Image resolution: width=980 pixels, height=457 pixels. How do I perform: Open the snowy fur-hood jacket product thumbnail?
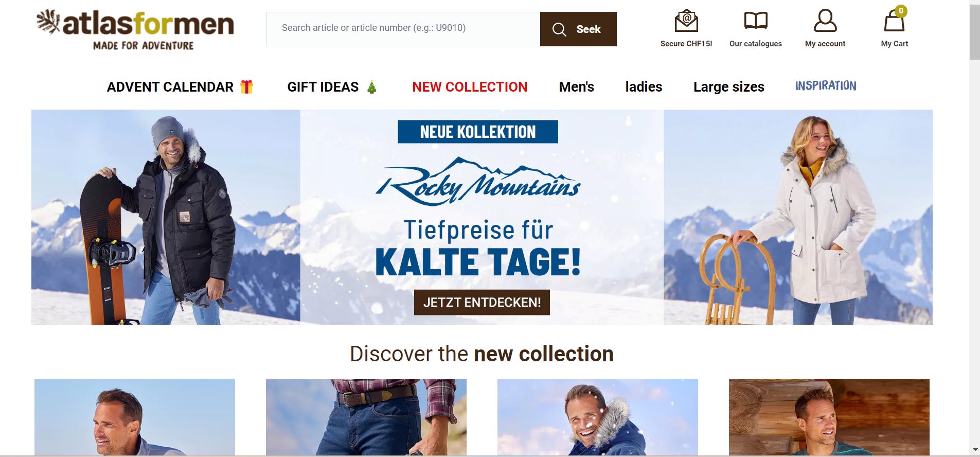click(598, 417)
